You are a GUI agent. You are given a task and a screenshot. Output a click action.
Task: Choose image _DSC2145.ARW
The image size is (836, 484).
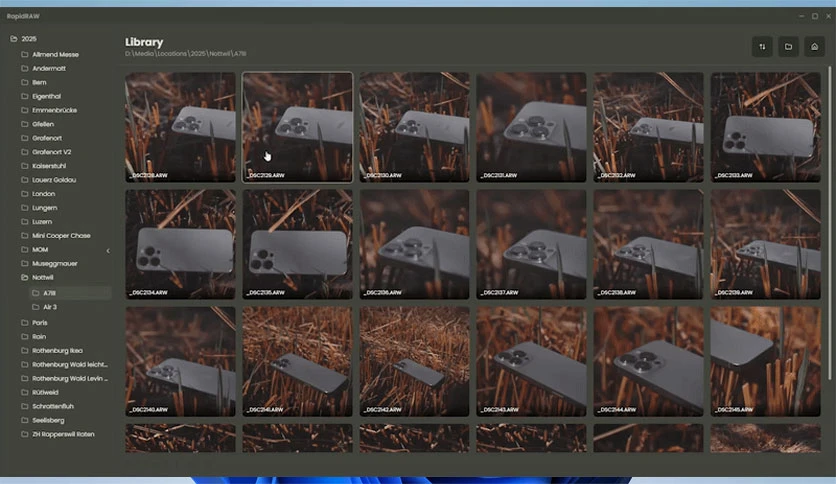(766, 361)
